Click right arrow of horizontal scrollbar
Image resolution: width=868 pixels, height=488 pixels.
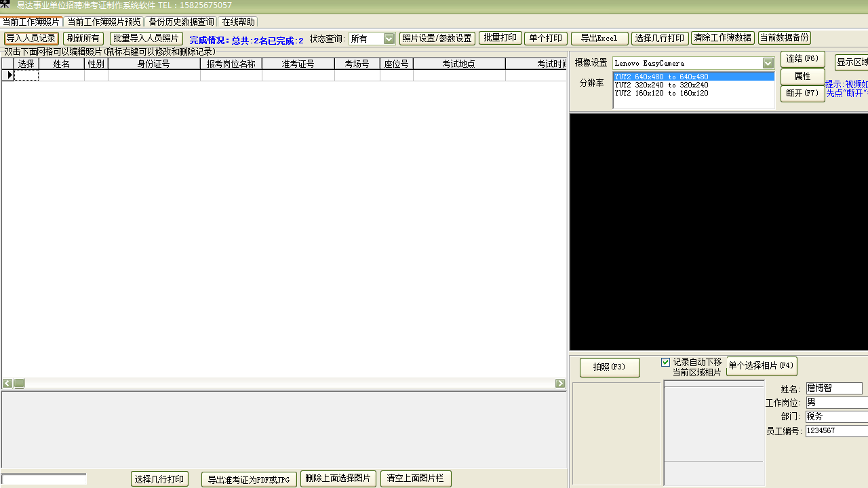560,384
